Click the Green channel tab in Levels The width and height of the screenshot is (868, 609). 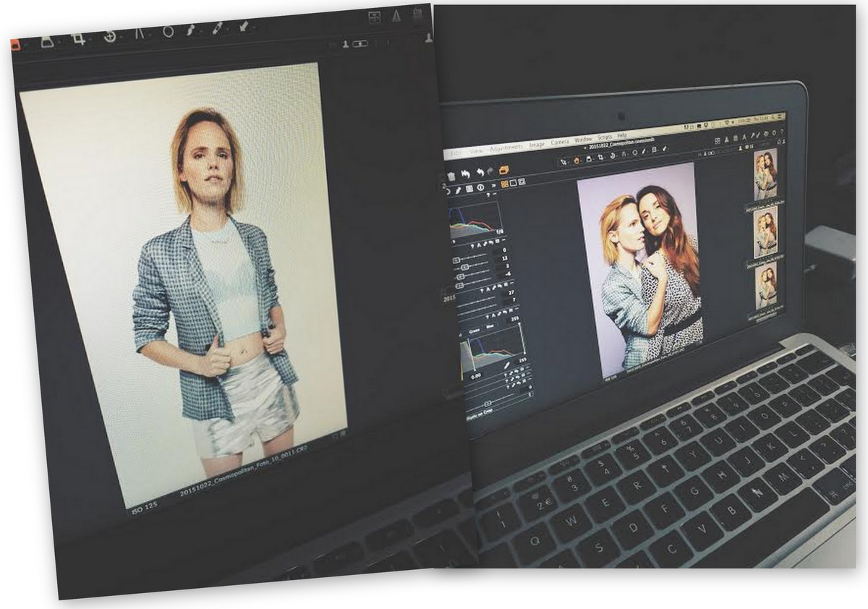pos(474,331)
